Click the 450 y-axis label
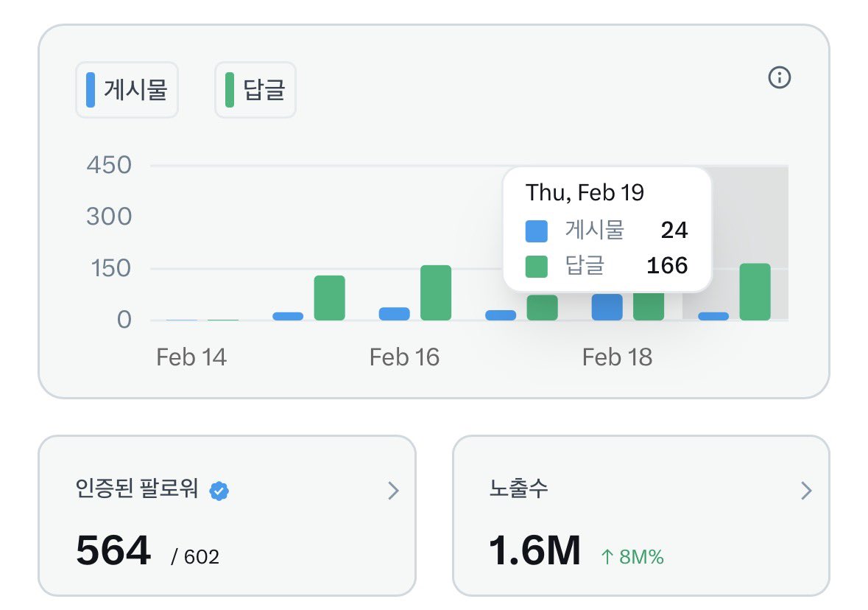Viewport: 868px width, 610px height. [109, 165]
